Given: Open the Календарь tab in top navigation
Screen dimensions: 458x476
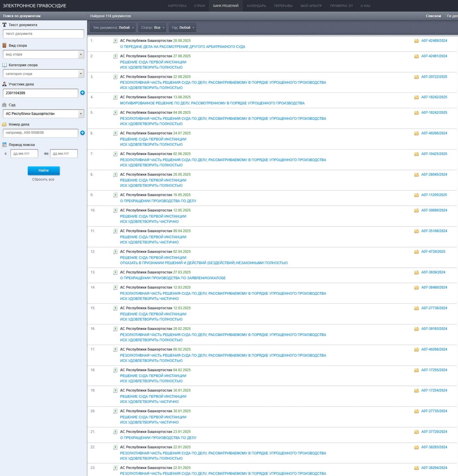Looking at the screenshot, I should [x=256, y=6].
